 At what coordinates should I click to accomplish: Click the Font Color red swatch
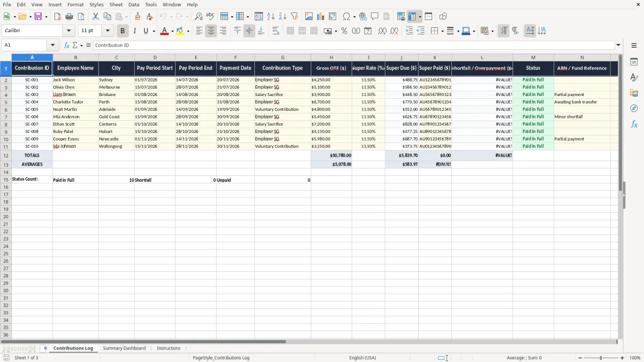tap(164, 31)
